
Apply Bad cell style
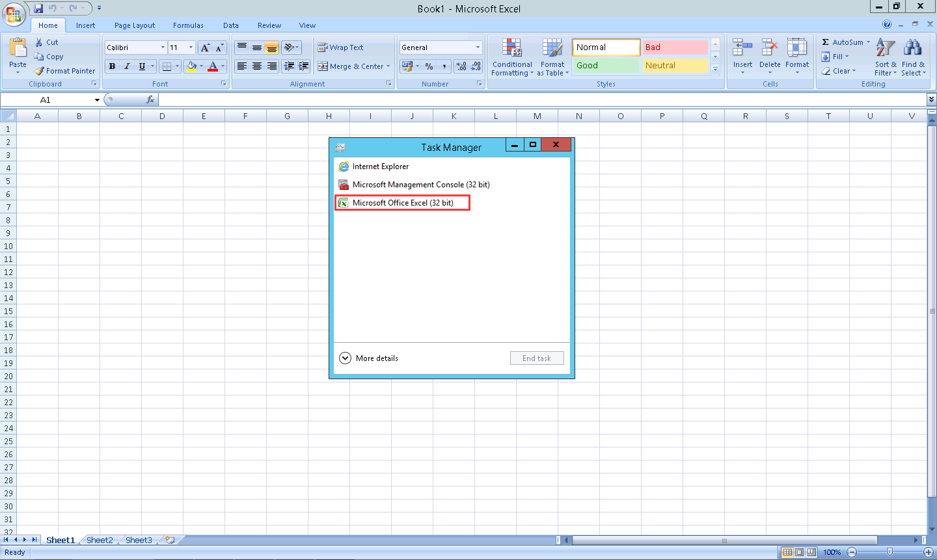[675, 47]
